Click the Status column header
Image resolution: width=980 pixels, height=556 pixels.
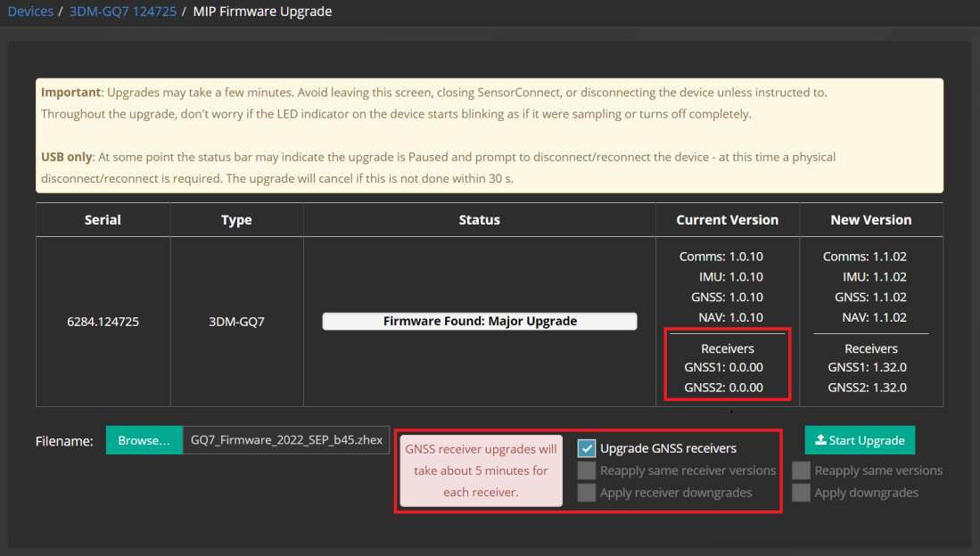click(x=480, y=220)
